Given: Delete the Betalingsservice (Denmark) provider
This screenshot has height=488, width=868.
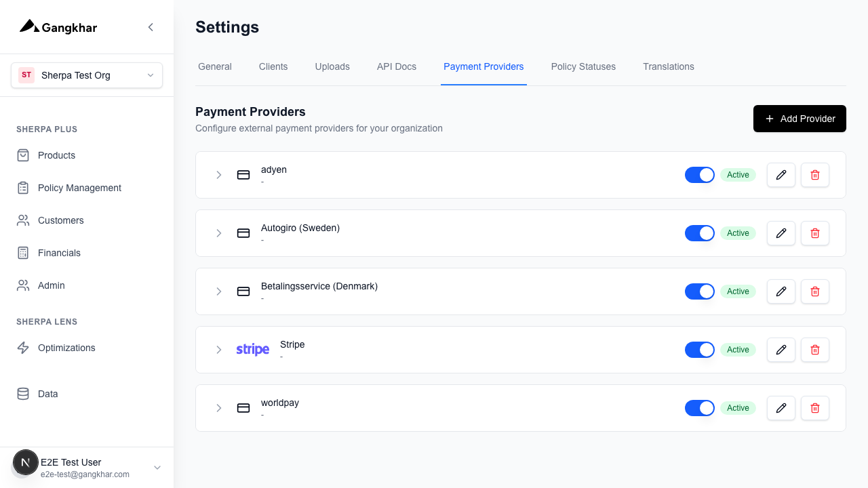Looking at the screenshot, I should pos(815,291).
